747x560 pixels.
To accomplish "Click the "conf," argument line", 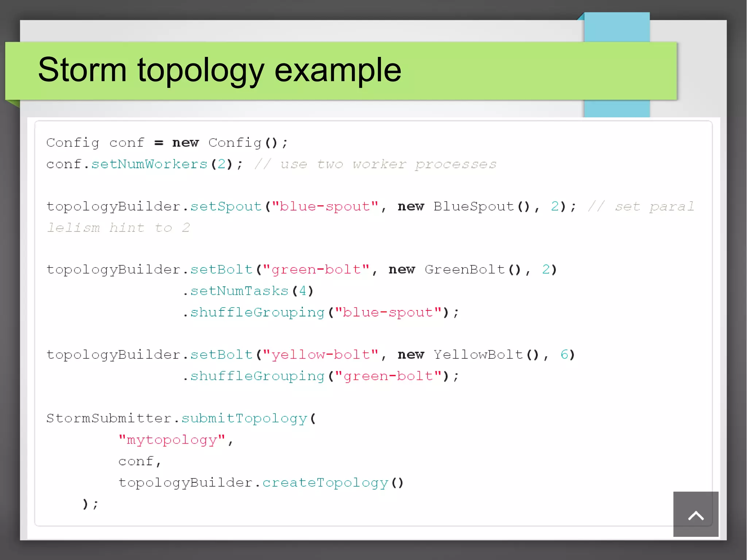I will click(x=140, y=461).
